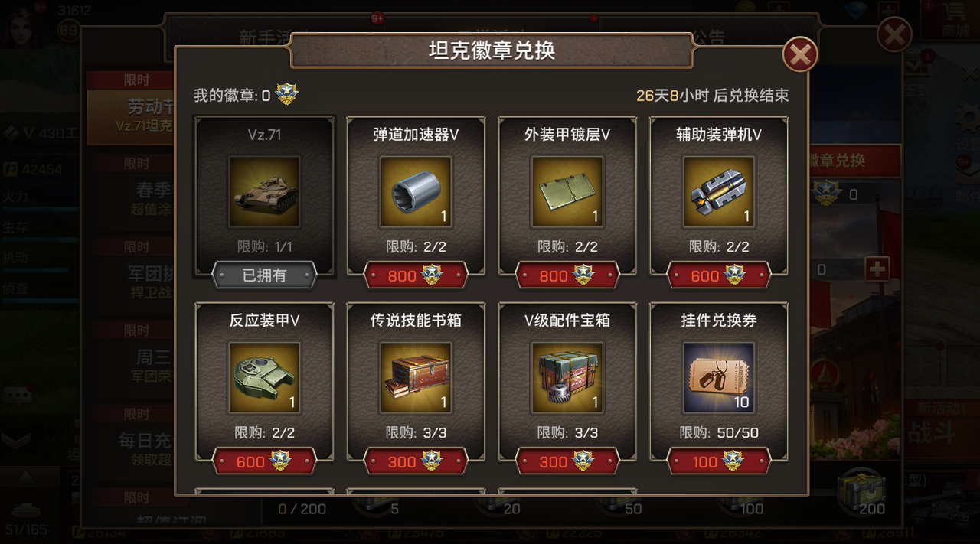Select the V级配件宝箱 crate icon

pyautogui.click(x=567, y=377)
